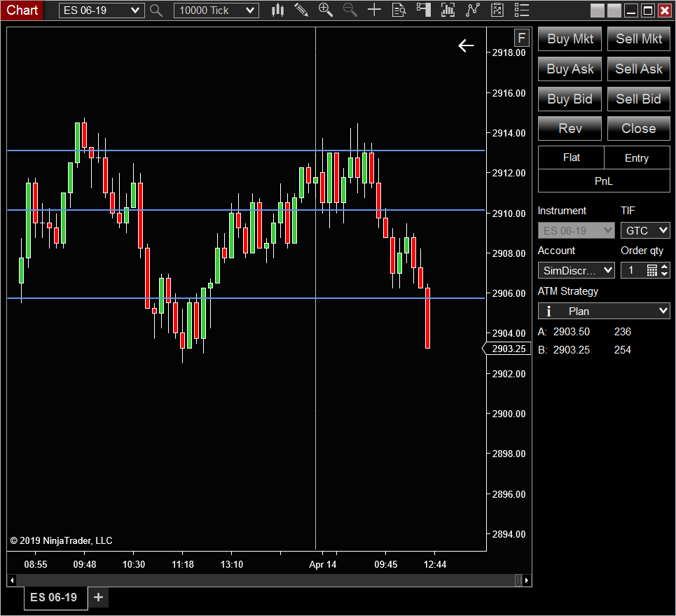
Task: Click the Rev reverse position button
Action: pos(570,128)
